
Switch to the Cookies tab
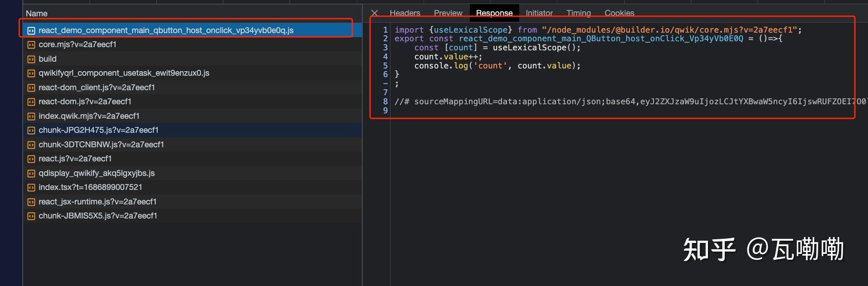[619, 13]
